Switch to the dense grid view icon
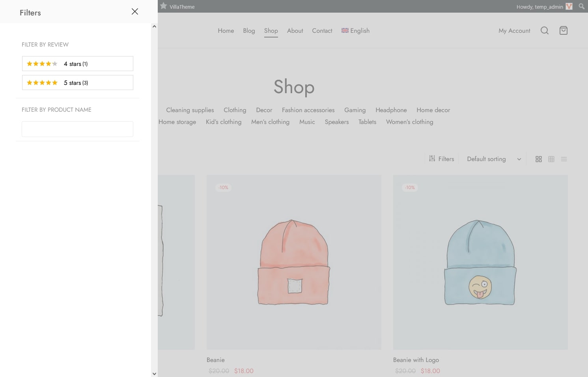 point(551,159)
